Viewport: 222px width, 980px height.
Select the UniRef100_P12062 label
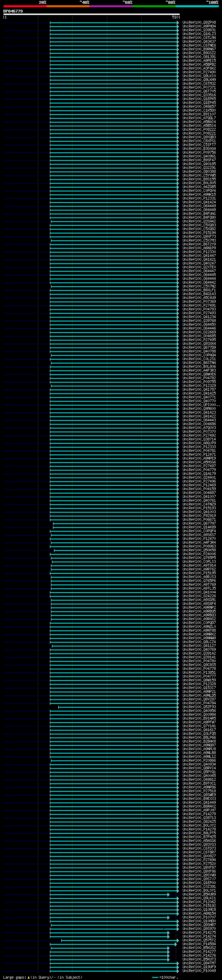tap(199, 902)
